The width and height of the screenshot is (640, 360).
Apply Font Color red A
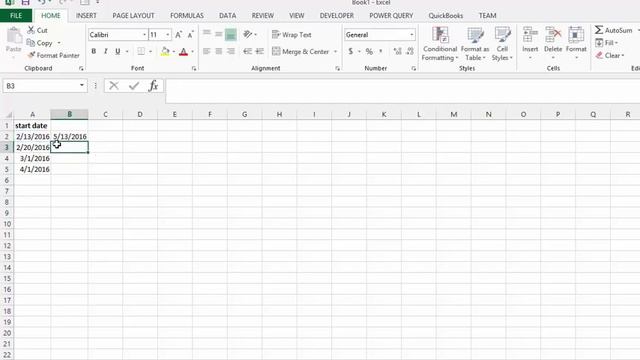(183, 51)
